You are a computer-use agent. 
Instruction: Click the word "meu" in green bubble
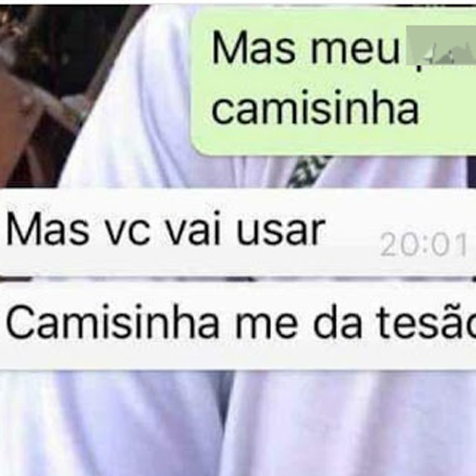(355, 52)
